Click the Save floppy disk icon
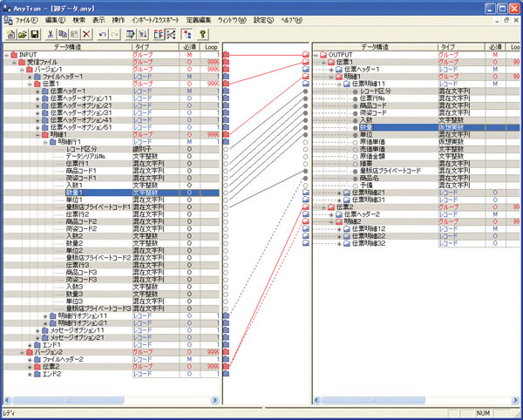The width and height of the screenshot is (523, 420). click(x=34, y=34)
